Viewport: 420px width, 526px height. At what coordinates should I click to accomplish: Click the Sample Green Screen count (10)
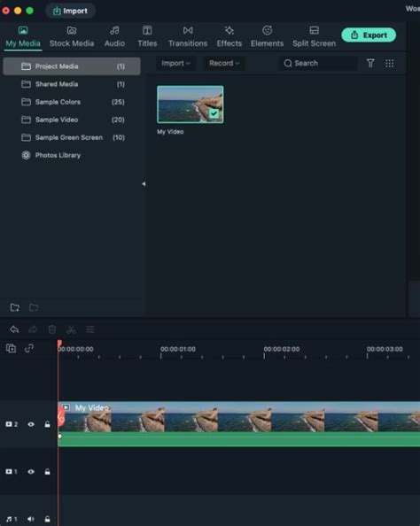119,137
